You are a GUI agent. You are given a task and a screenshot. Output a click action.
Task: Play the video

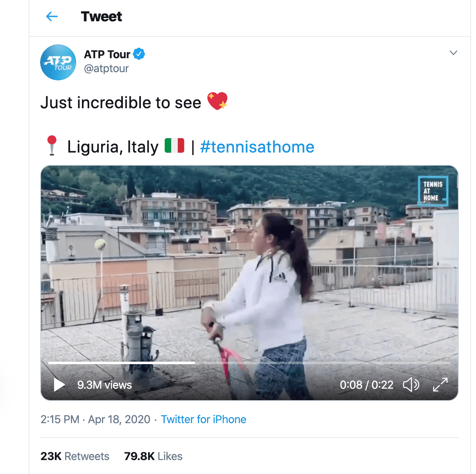[x=59, y=385]
